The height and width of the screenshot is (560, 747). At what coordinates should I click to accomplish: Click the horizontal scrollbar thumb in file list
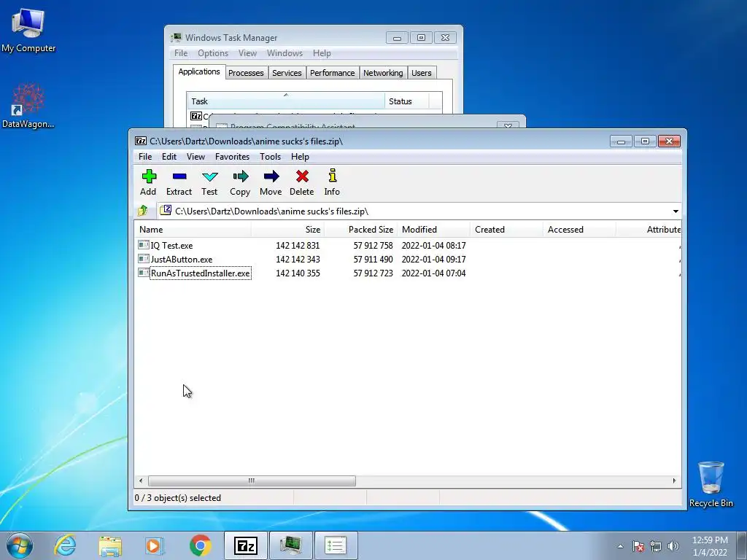[x=252, y=481]
